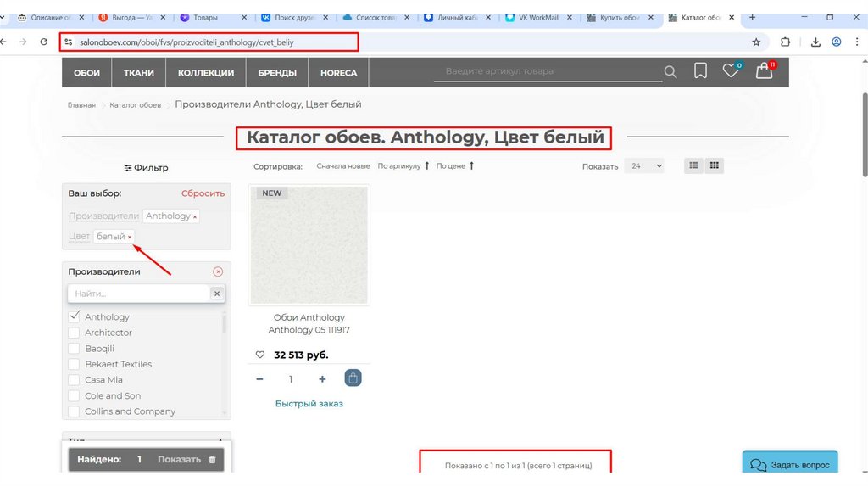Check the Architector manufacturer checkbox
The image size is (868, 487).
(x=74, y=333)
